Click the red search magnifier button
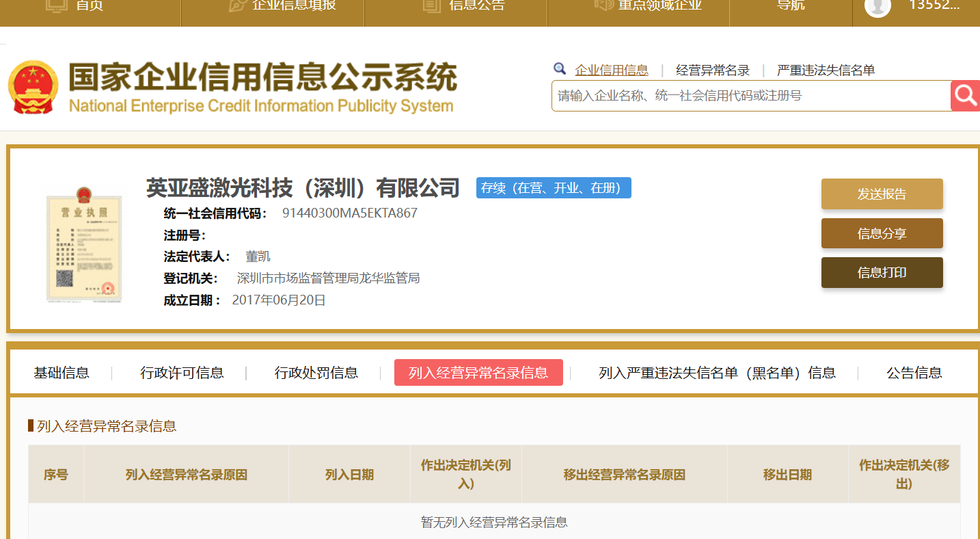The image size is (980, 539). click(965, 96)
